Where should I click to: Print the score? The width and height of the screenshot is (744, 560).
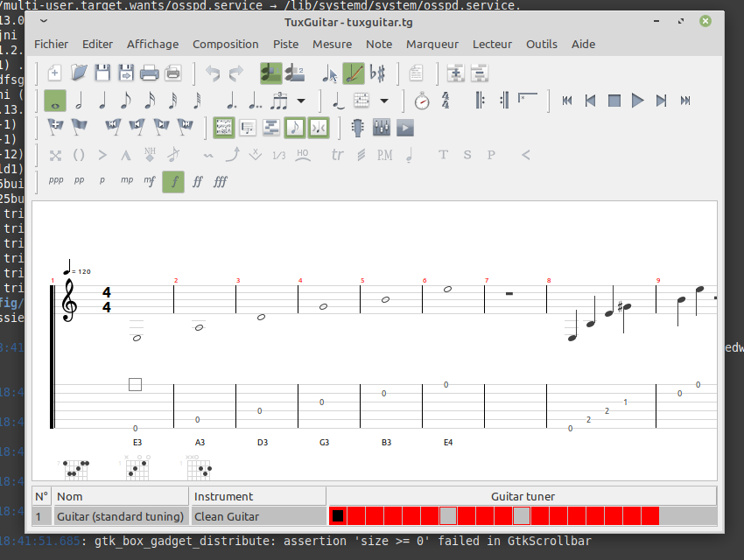150,73
